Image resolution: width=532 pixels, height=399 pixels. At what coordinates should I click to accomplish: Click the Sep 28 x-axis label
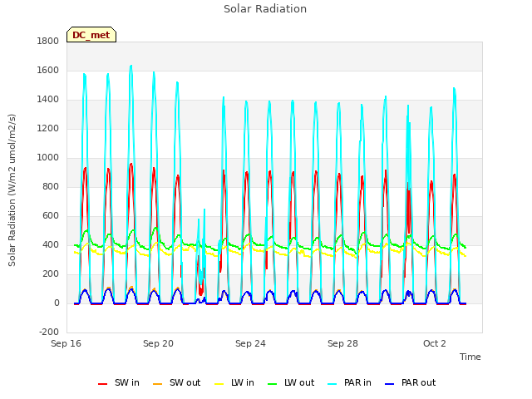(x=342, y=343)
